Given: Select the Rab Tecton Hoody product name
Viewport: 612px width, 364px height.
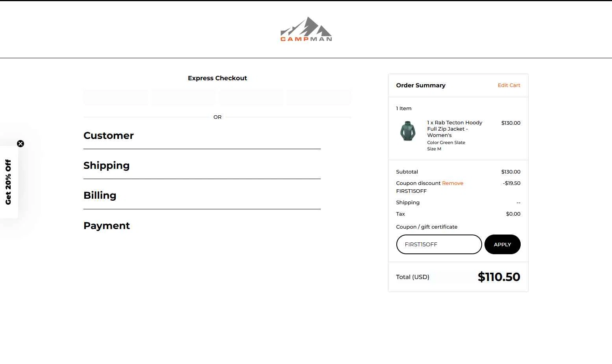Looking at the screenshot, I should click(x=455, y=129).
